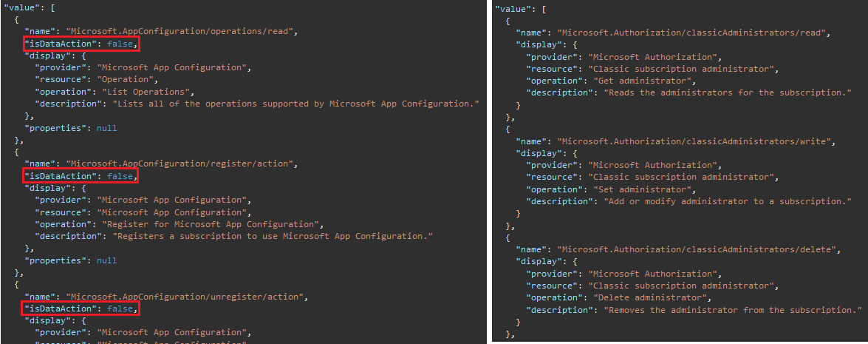The image size is (868, 344).
Task: Click the first highlighted isDataAction false entry
Action: pyautogui.click(x=81, y=44)
